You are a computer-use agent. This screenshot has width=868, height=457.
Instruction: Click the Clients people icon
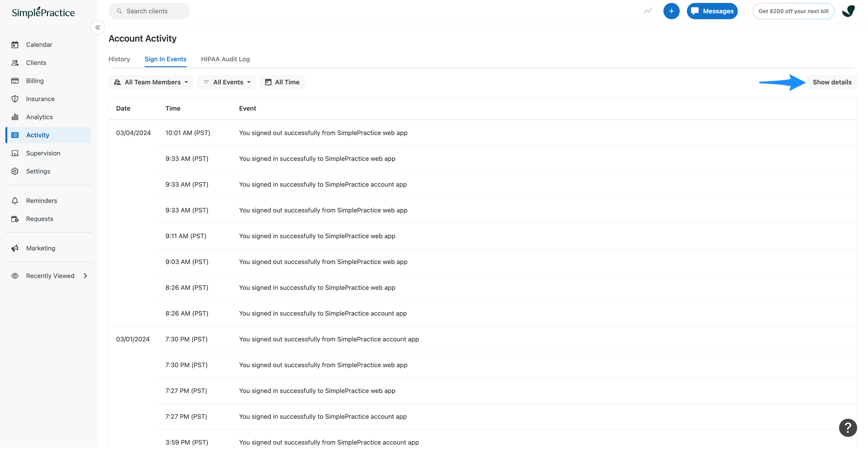point(15,63)
